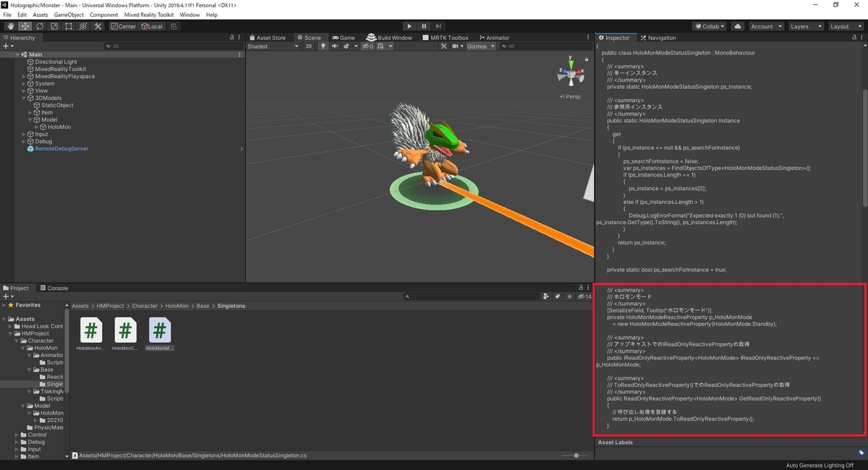Click the Pause button
This screenshot has width=868, height=470.
tap(424, 26)
